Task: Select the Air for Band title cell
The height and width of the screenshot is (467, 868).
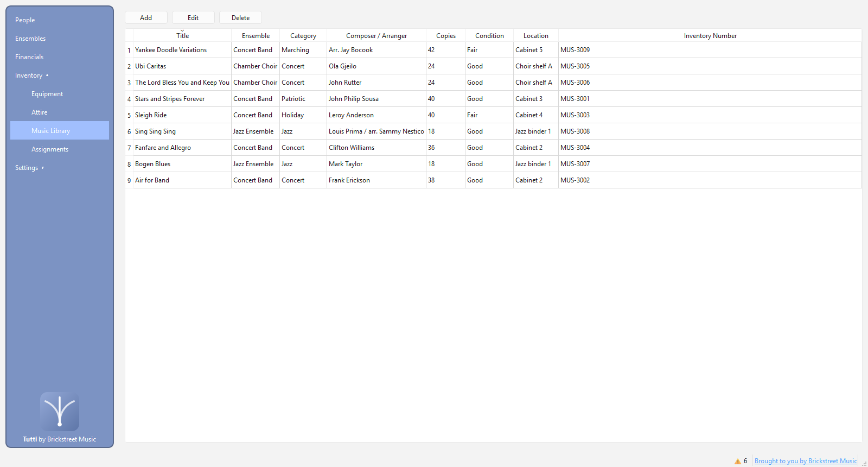Action: [x=182, y=180]
